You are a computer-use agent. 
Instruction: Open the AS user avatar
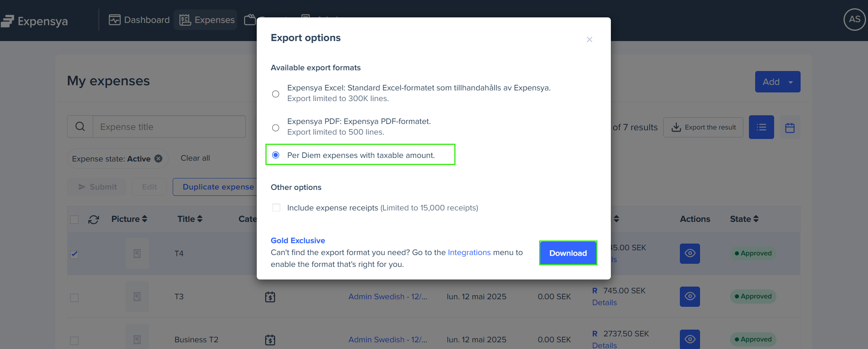tap(854, 19)
